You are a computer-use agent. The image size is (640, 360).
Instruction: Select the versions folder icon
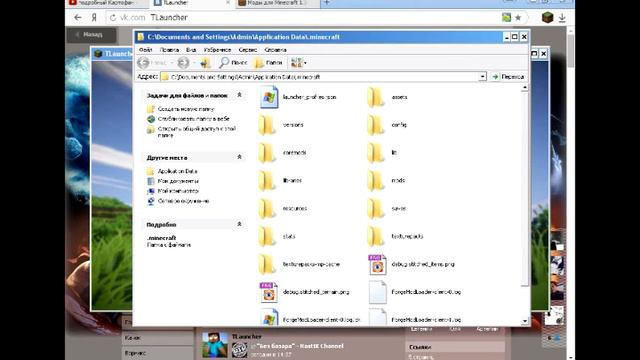point(267,125)
